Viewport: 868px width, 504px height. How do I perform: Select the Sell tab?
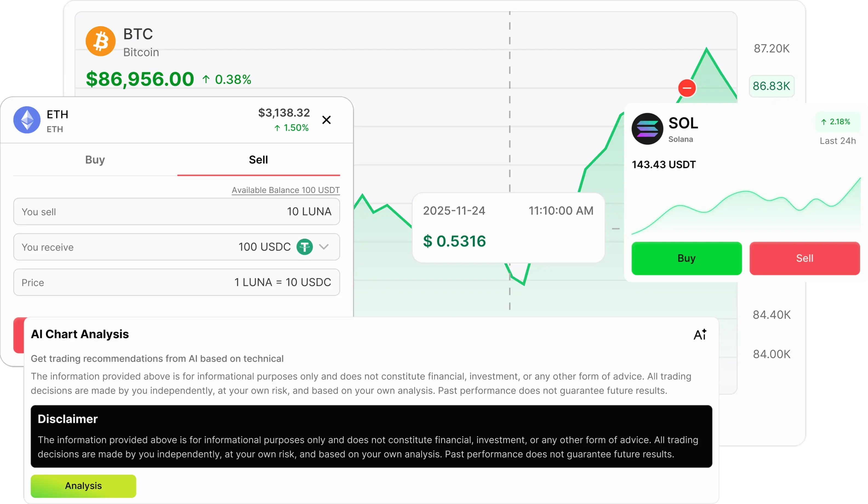pyautogui.click(x=258, y=160)
